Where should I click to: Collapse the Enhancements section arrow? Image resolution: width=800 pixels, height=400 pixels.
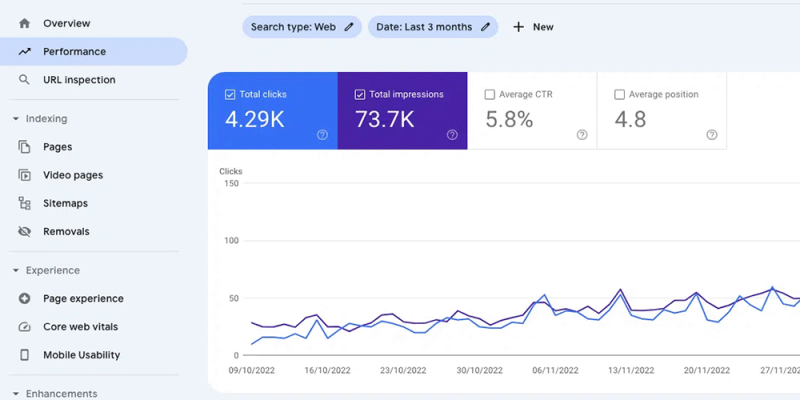(x=16, y=394)
